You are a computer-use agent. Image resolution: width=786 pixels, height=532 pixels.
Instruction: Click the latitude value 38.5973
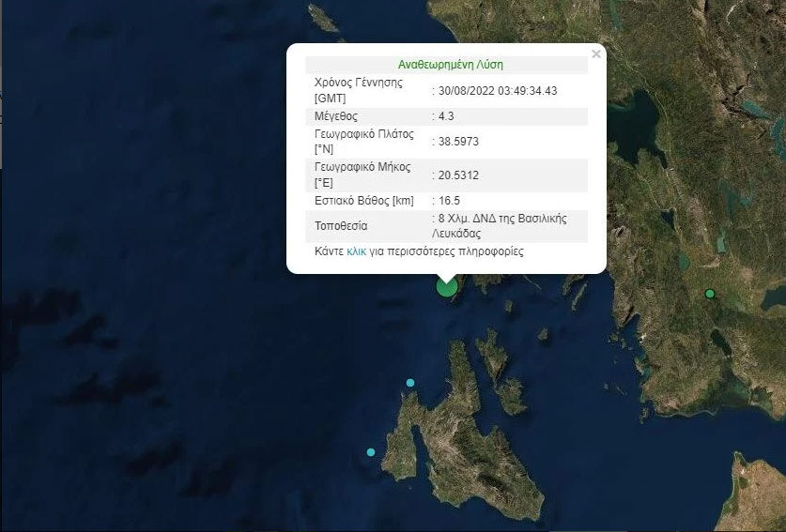coord(457,142)
